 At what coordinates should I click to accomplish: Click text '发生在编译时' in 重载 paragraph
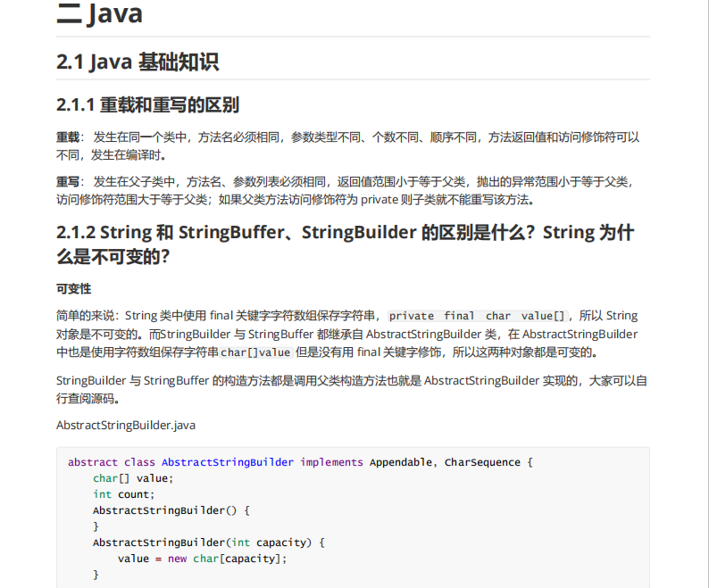(126, 155)
